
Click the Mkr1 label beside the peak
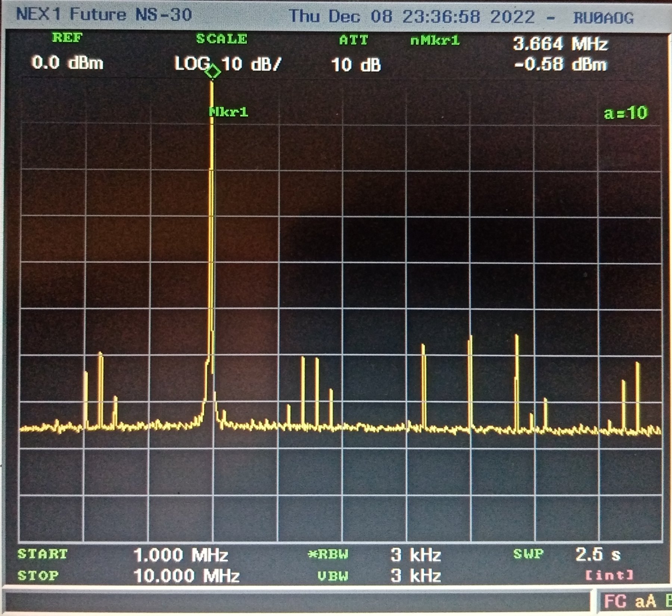pos(229,112)
